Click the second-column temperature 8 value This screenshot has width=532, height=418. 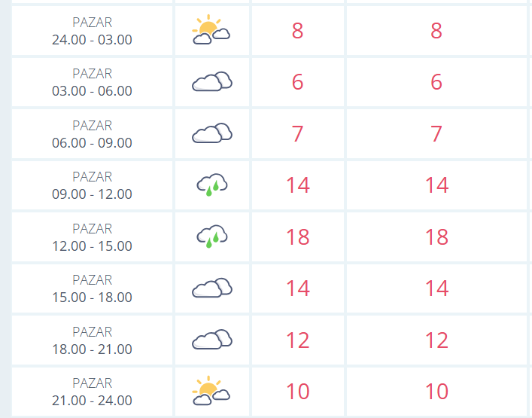(436, 31)
